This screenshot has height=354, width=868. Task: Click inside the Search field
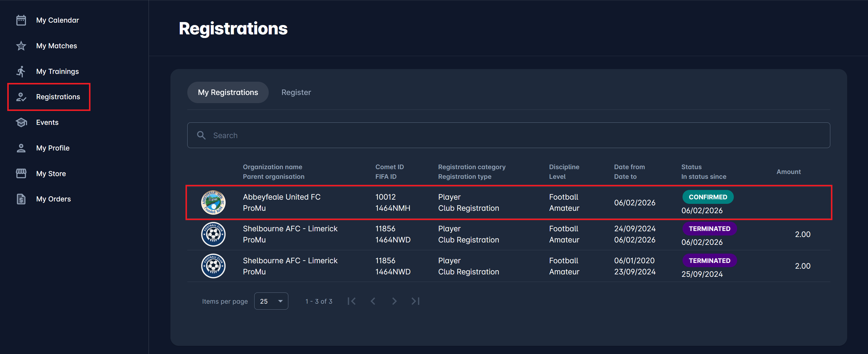pyautogui.click(x=505, y=135)
